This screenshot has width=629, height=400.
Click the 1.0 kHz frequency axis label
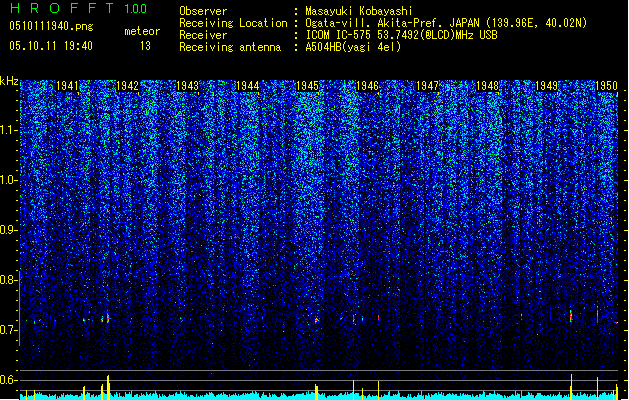pyautogui.click(x=9, y=180)
